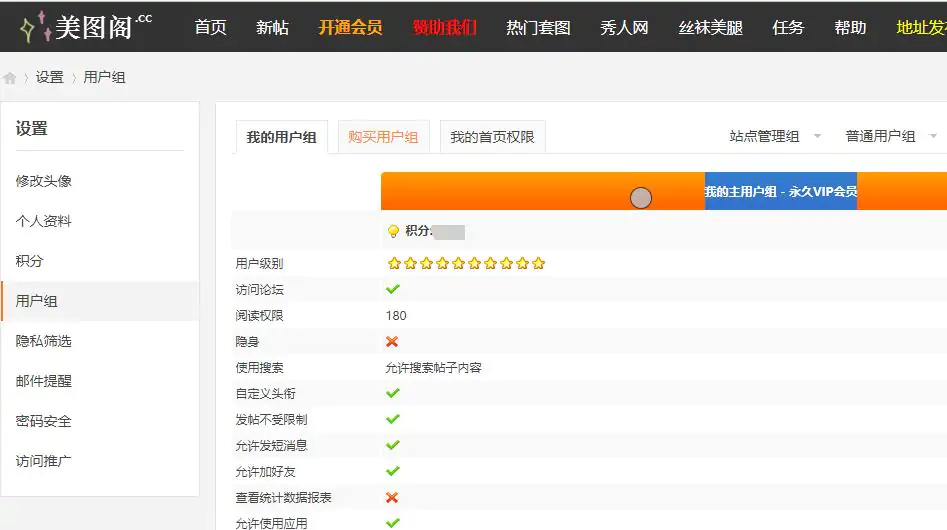Open 密码安全 in settings sidebar
Viewport: 947px width, 530px height.
(x=43, y=421)
